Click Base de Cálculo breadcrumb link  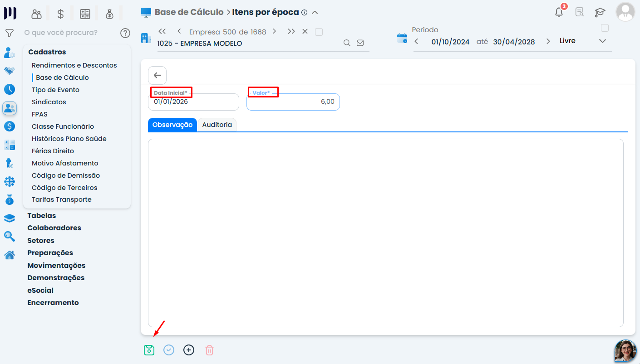(x=189, y=12)
